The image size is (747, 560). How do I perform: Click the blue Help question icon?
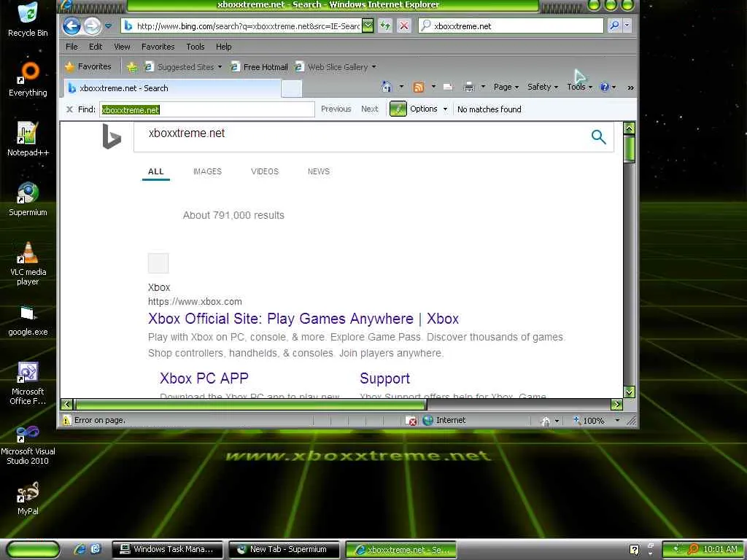pyautogui.click(x=605, y=87)
